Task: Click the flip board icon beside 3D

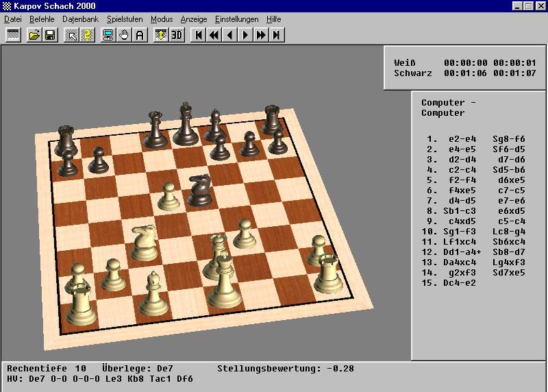Action: pyautogui.click(x=161, y=34)
